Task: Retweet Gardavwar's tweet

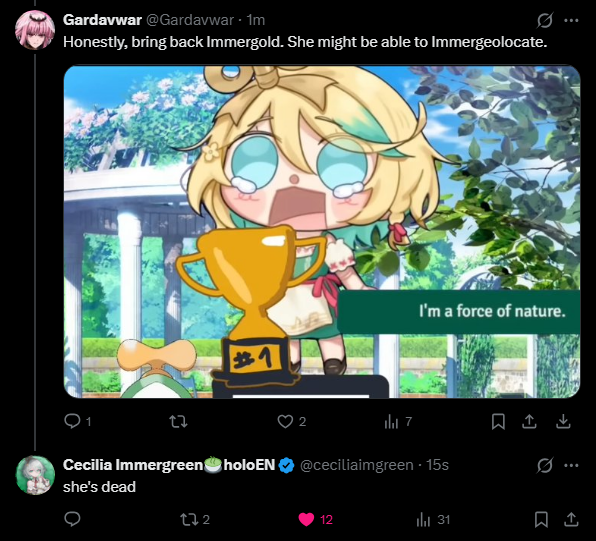Action: [x=178, y=421]
